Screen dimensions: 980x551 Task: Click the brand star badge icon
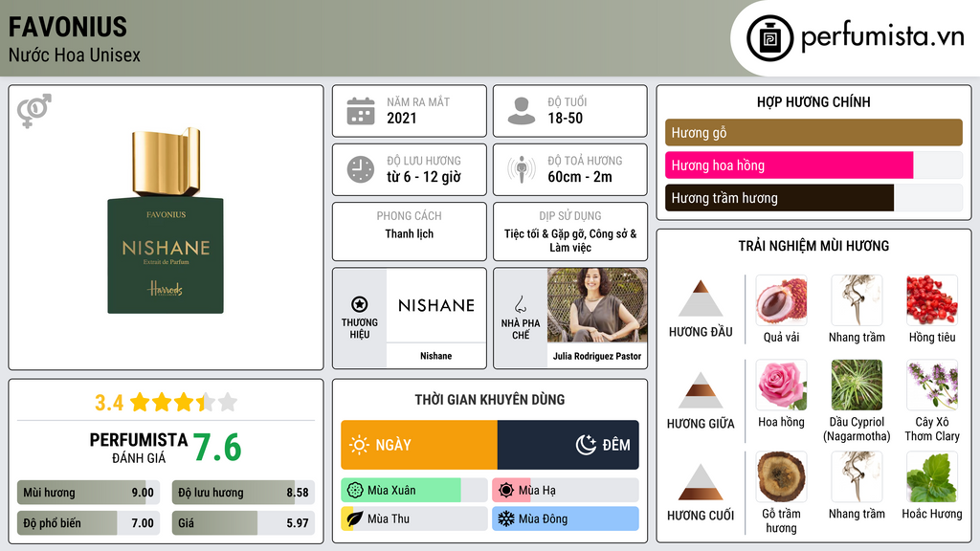coord(360,304)
